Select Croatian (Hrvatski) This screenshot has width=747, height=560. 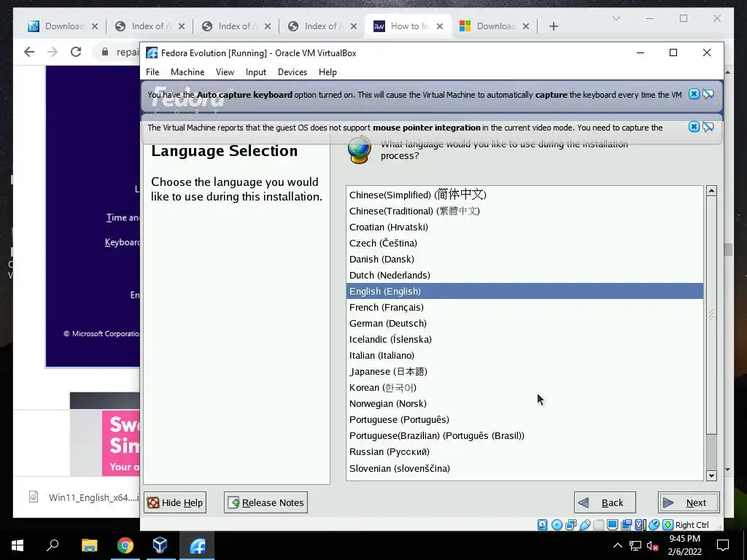525,227
